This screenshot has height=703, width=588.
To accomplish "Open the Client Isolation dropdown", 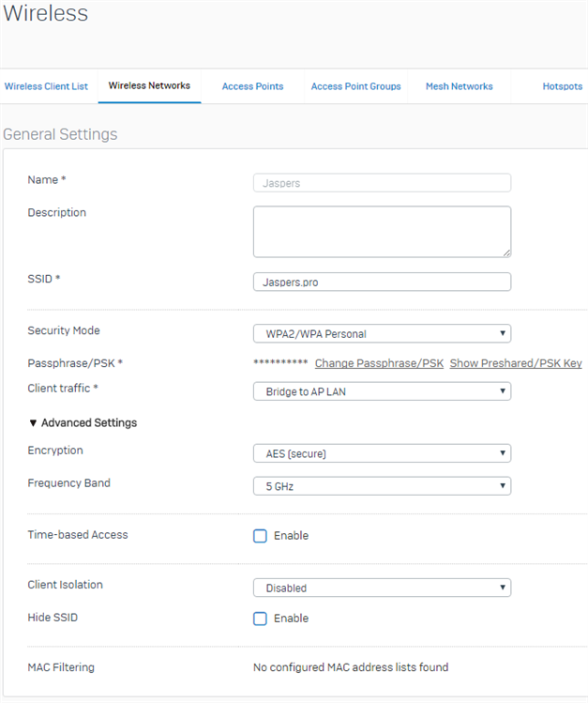I will point(382,588).
